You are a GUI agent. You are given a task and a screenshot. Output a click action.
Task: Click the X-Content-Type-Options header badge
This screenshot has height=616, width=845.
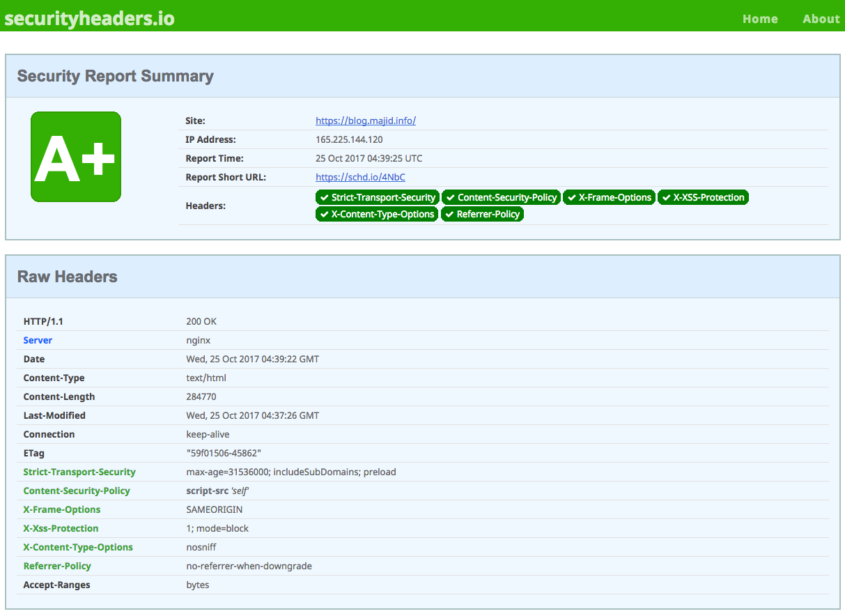(376, 214)
